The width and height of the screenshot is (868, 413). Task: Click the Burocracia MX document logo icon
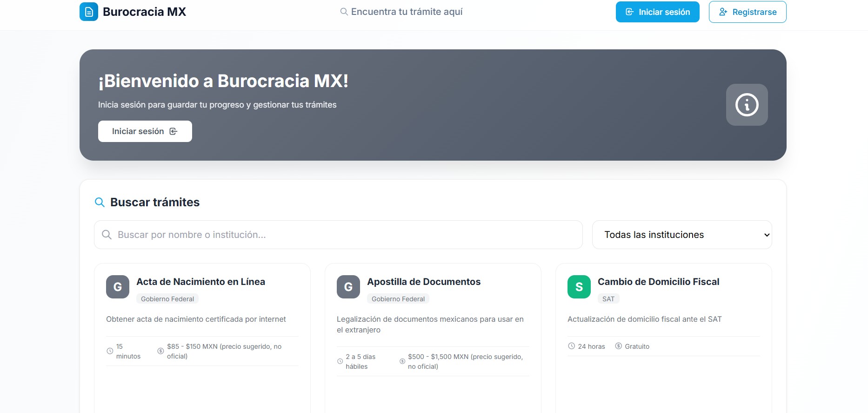tap(89, 12)
